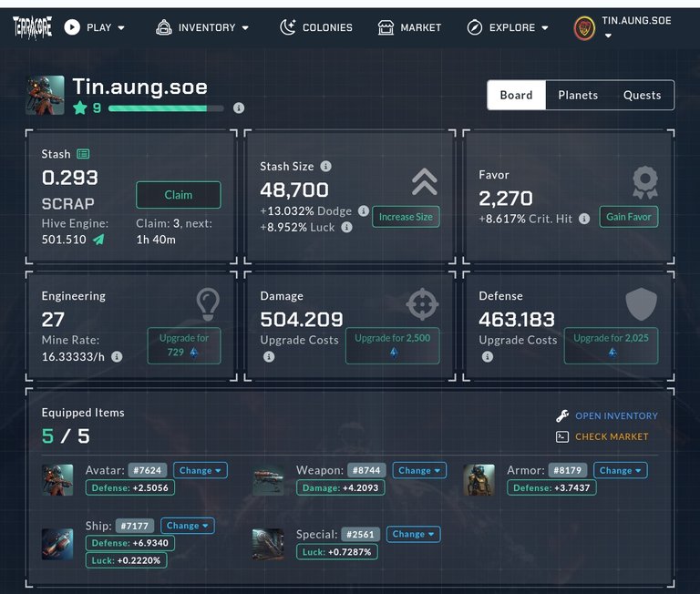Click the Weapon #8744 ID badge
700x594 pixels.
(x=366, y=470)
